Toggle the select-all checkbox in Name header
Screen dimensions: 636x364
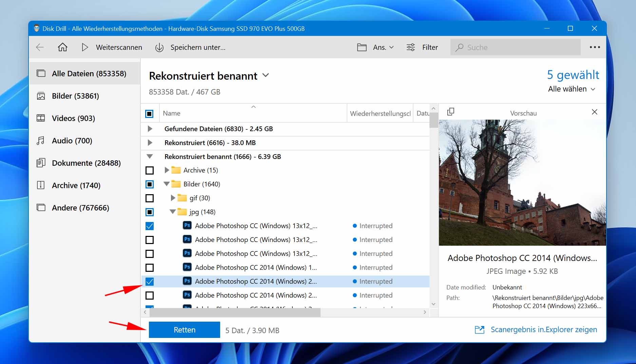point(149,114)
